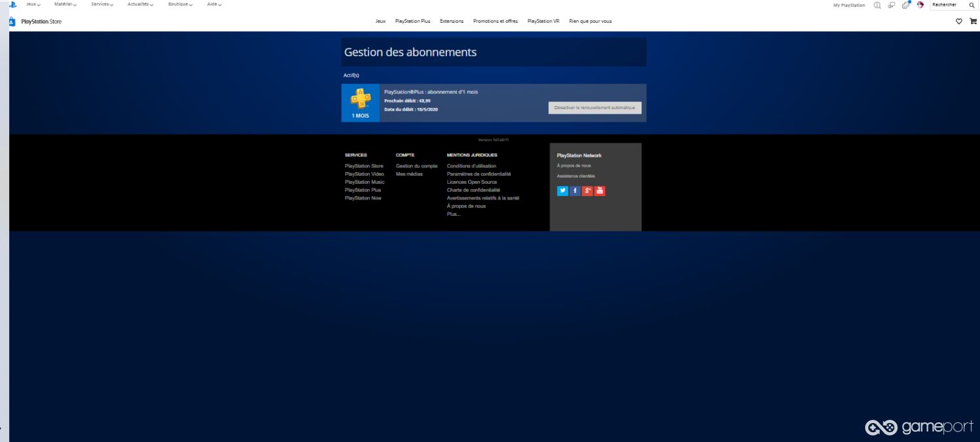Screen dimensions: 980x442
Task: Open the wishlist heart icon
Action: (959, 21)
